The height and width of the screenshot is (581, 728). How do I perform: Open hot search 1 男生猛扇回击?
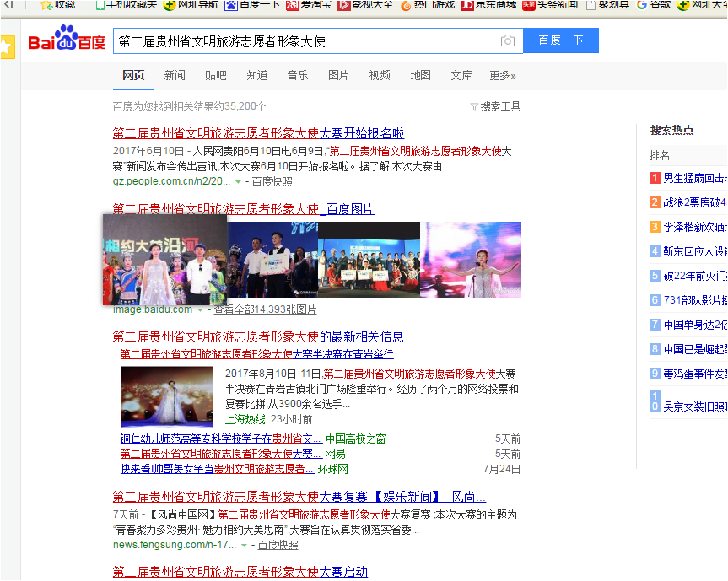[694, 178]
